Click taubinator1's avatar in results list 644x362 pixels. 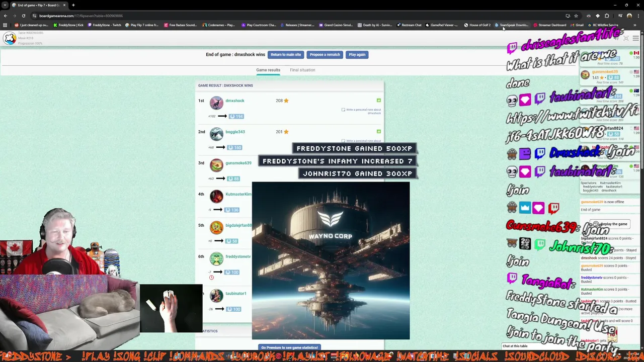point(216,295)
